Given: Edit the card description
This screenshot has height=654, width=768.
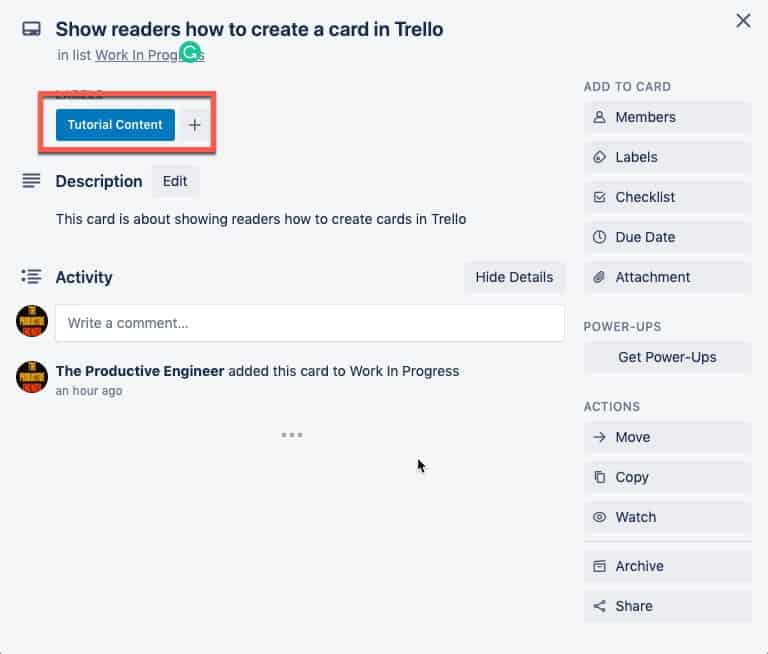Looking at the screenshot, I should click(175, 181).
